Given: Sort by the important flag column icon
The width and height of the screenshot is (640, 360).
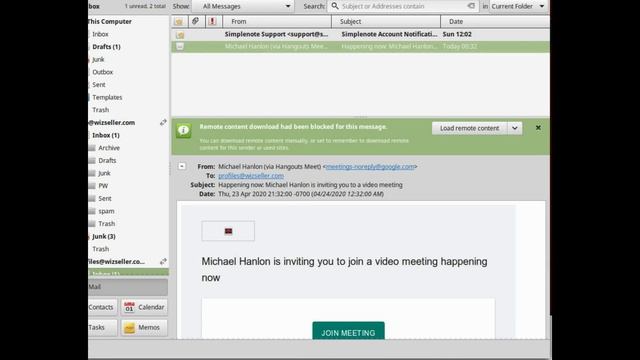Looking at the screenshot, I should click(x=212, y=21).
